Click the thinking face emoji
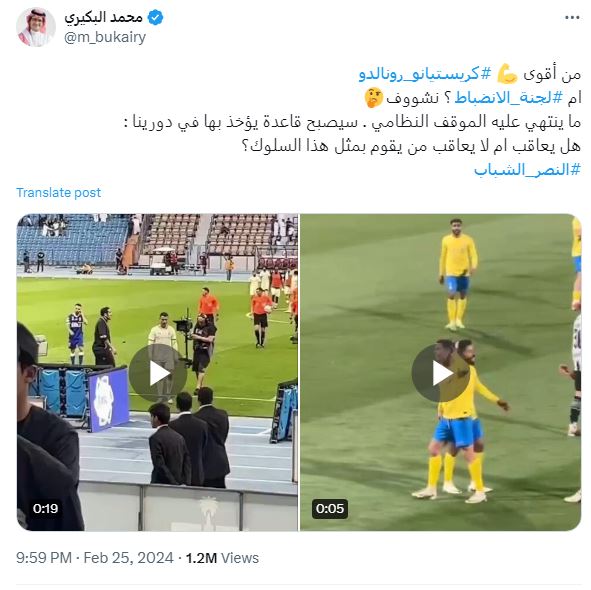The width and height of the screenshot is (591, 590). point(374,98)
